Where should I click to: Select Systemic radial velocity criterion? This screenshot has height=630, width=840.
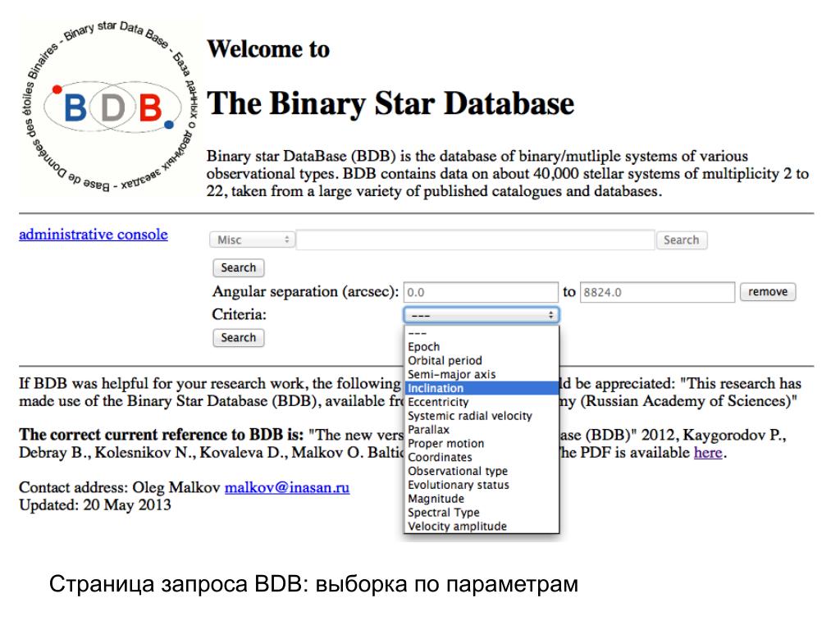pos(481,416)
